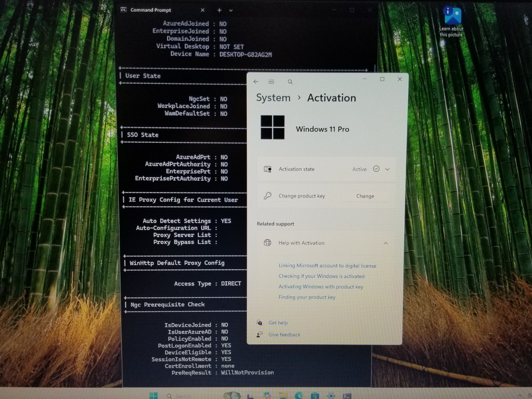Screen dimensions: 532x399
Task: Go back using the Settings back arrow
Action: coord(256,82)
